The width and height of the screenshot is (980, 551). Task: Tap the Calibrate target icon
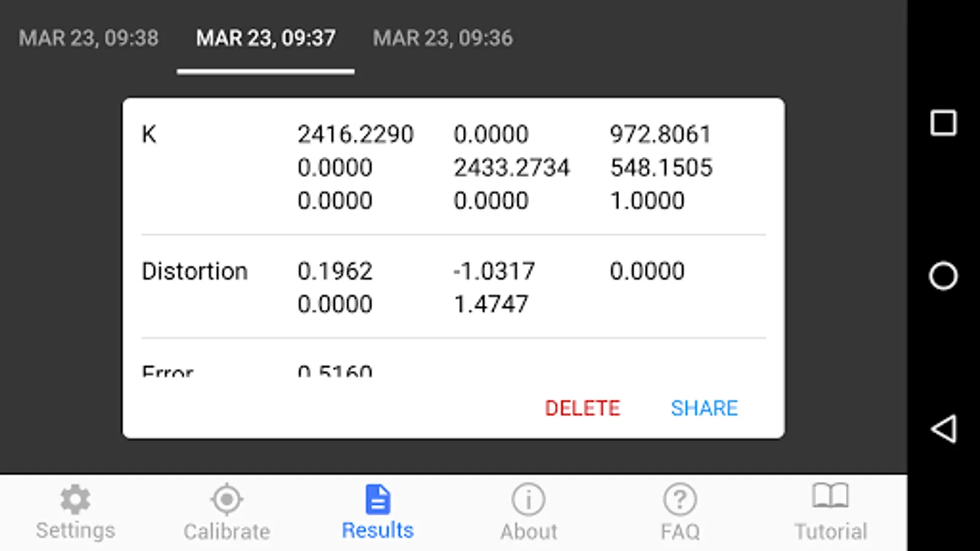227,500
